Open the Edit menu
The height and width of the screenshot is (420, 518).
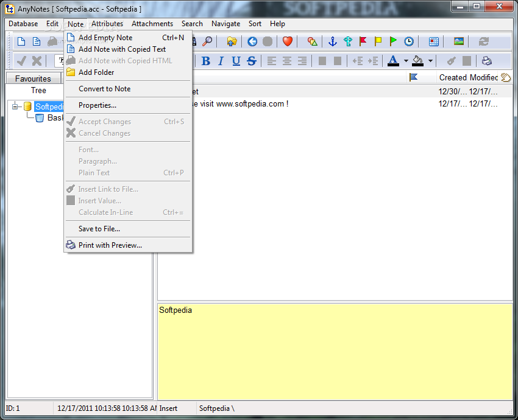pos(52,24)
